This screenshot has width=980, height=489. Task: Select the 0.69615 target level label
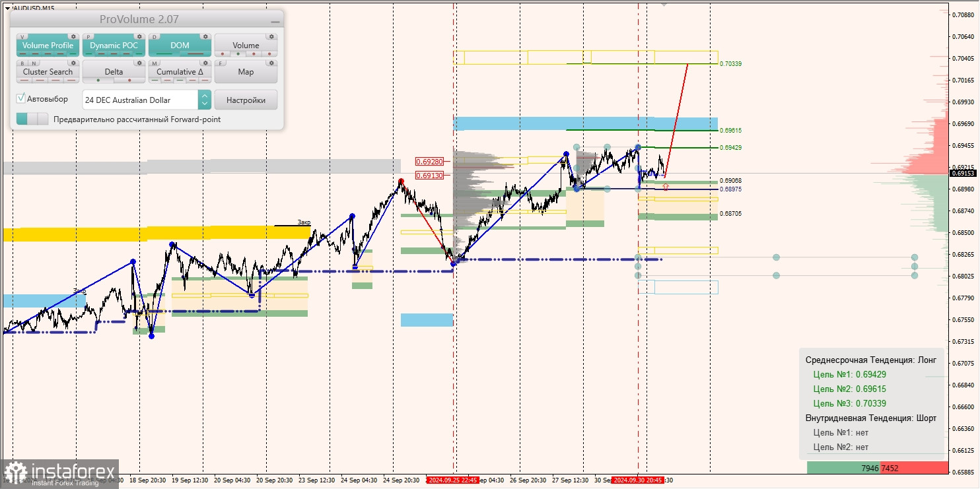tap(730, 131)
